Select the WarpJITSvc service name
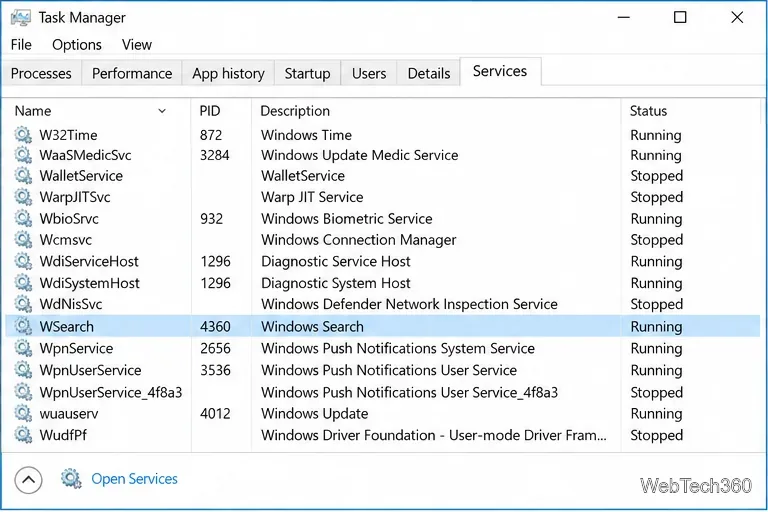Screen dimensions: 768x512 click(75, 197)
